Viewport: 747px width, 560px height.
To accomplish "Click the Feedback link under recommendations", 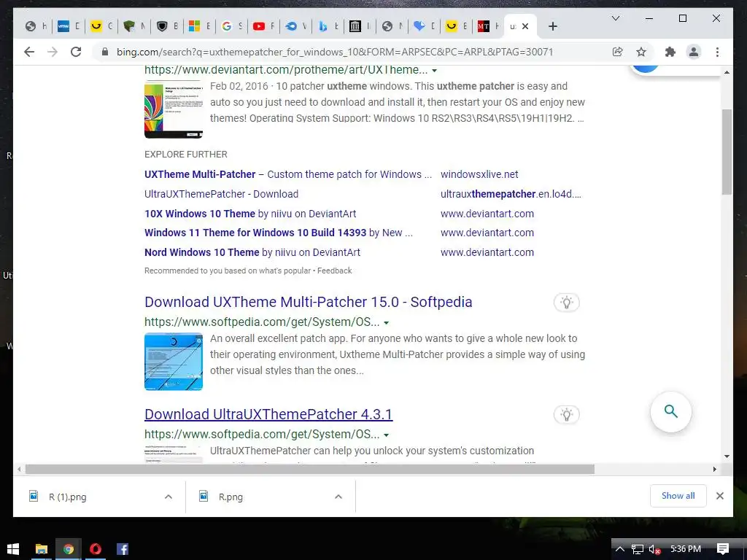I will [334, 271].
